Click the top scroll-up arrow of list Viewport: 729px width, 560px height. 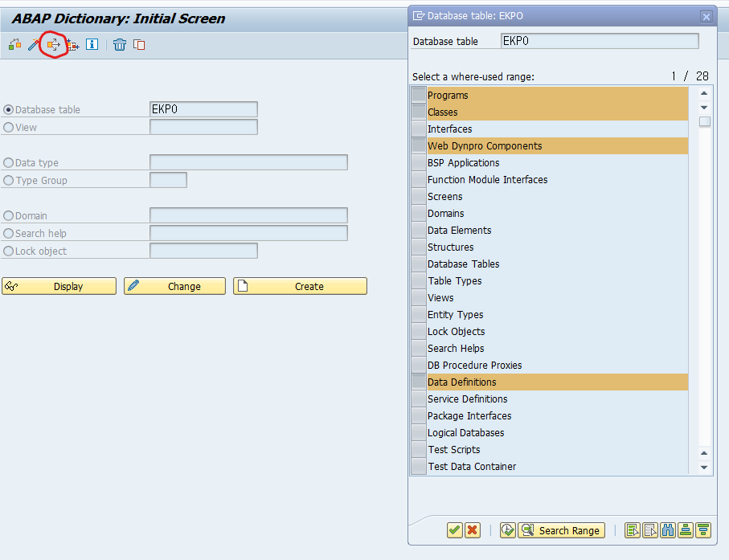[704, 93]
